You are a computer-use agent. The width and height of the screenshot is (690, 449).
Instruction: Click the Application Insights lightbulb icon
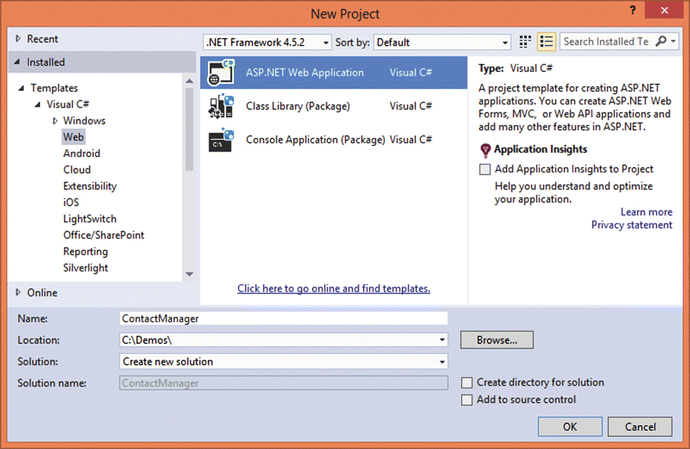point(485,150)
